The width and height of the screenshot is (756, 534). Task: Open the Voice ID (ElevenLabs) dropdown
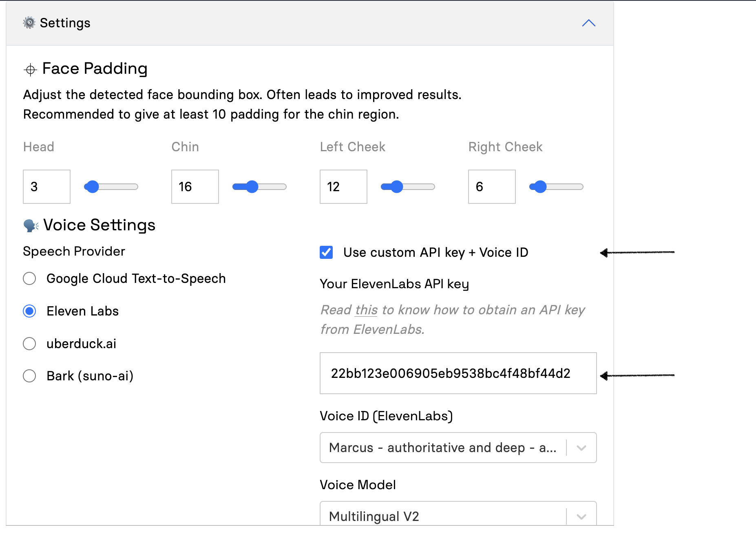point(458,448)
